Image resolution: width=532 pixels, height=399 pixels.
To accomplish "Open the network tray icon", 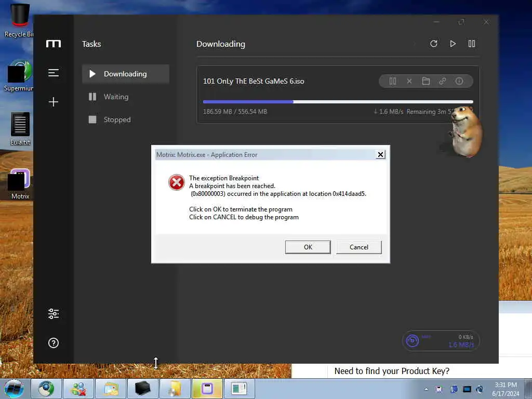I will click(467, 389).
